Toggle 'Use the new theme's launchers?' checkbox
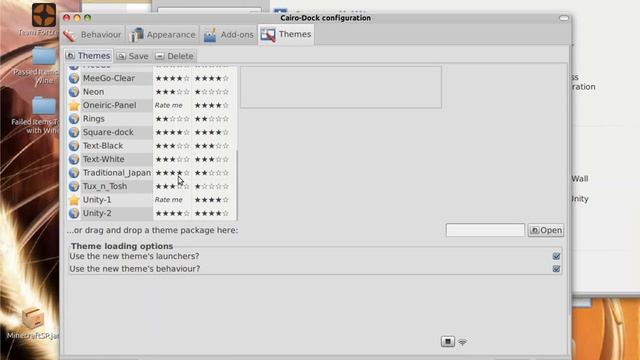Viewport: 640px width, 360px height. 556,256
